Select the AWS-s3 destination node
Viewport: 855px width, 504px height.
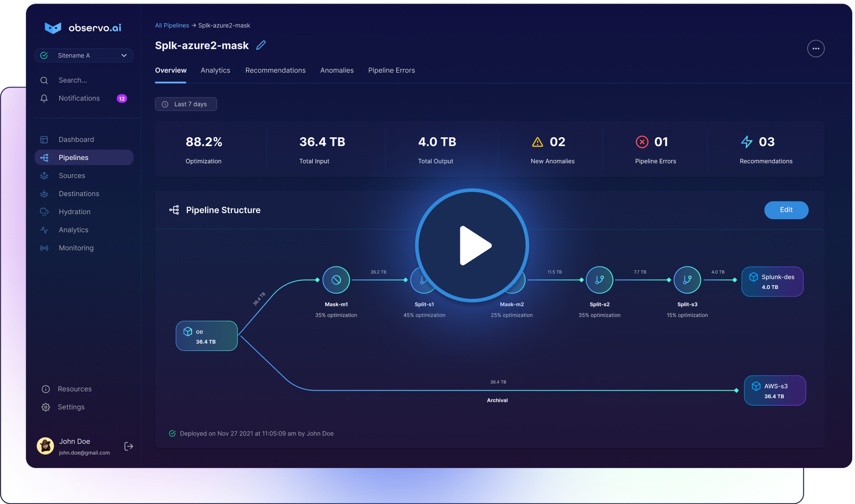(x=774, y=390)
